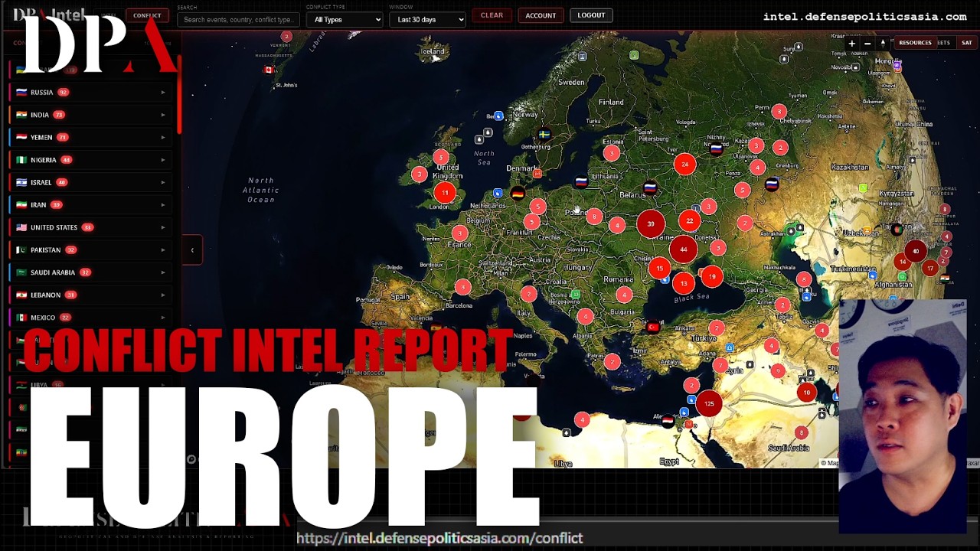Click the Afghanistan flag map marker
The height and width of the screenshot is (551, 980).
coord(896,229)
